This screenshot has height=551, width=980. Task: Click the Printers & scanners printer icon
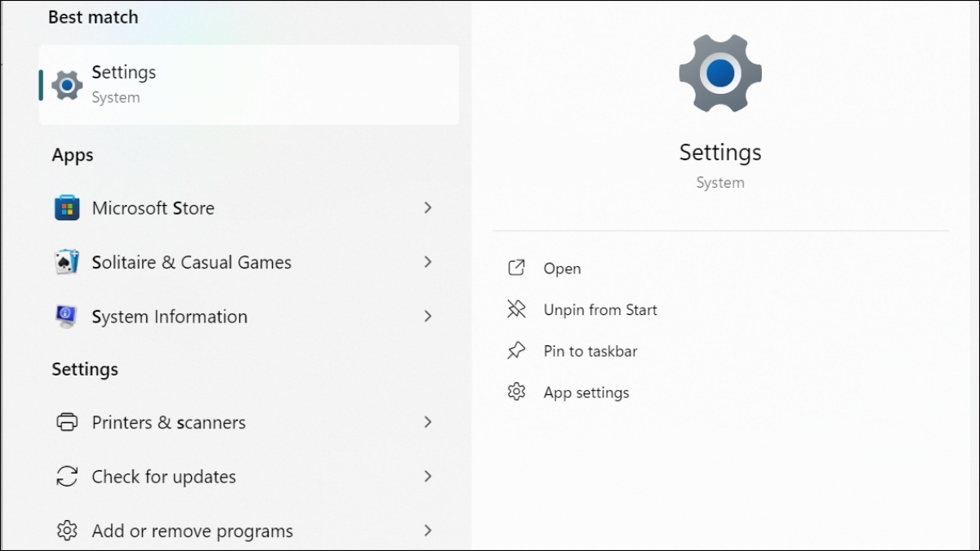67,422
